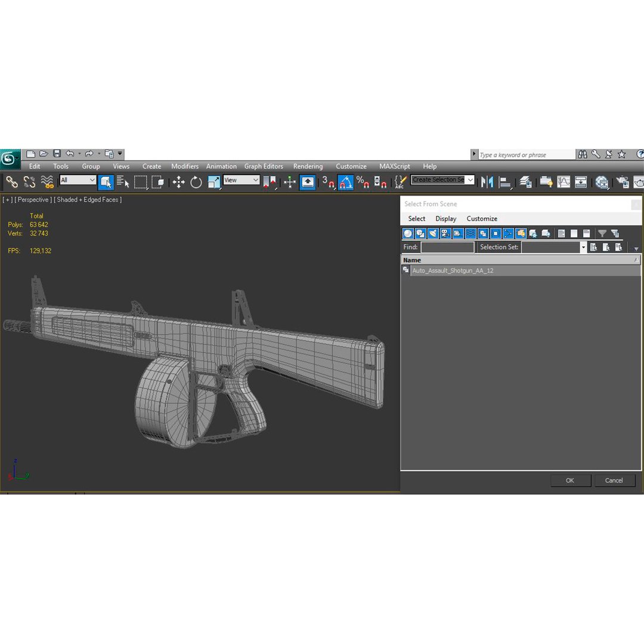Click the Open File folder icon

[x=44, y=154]
